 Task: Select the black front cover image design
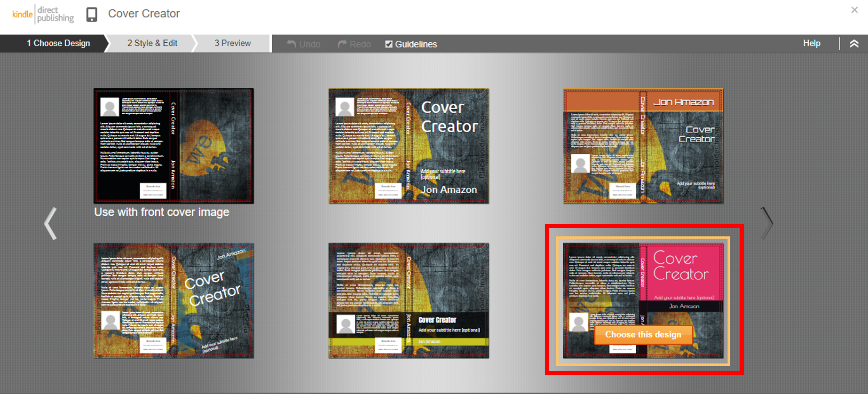(174, 146)
